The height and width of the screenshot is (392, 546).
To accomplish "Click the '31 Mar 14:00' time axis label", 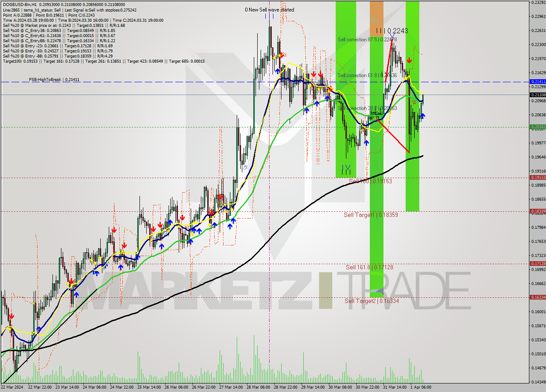I will coord(395,387).
